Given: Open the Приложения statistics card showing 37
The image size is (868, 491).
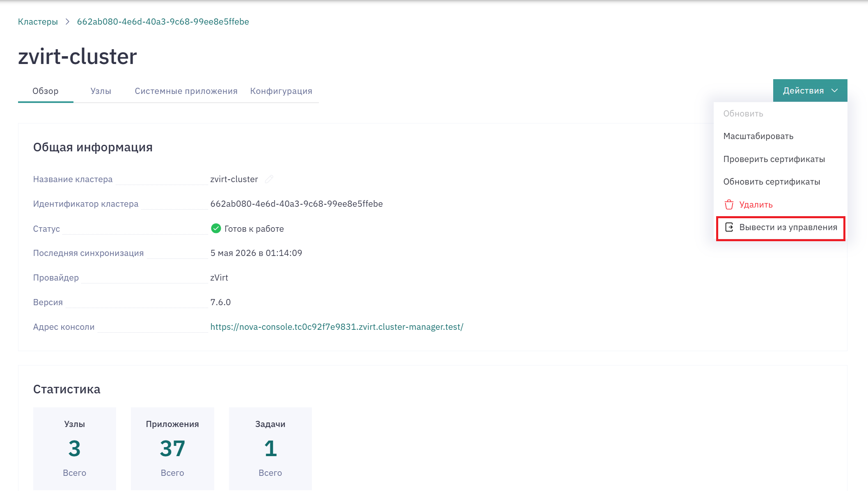Looking at the screenshot, I should [172, 448].
